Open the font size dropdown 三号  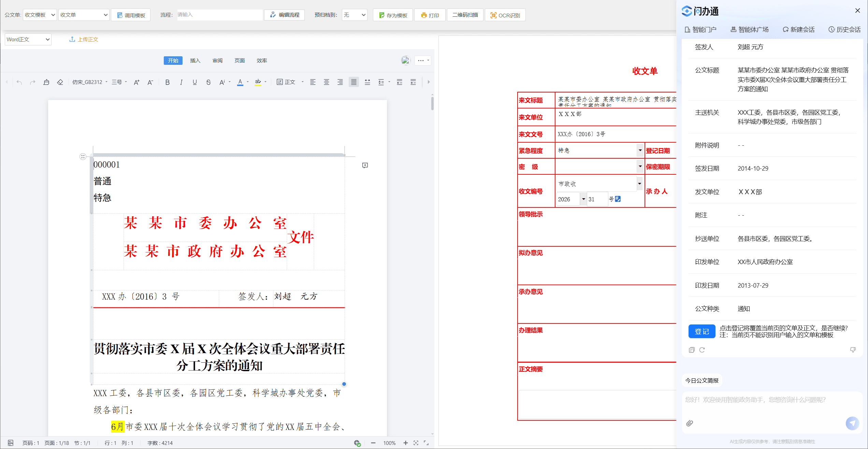pyautogui.click(x=119, y=82)
